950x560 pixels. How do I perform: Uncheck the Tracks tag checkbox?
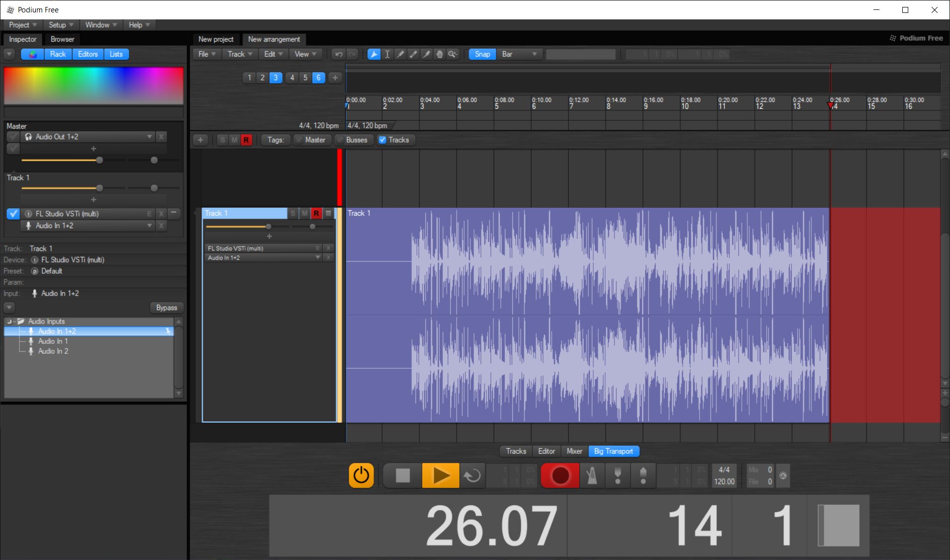pyautogui.click(x=383, y=140)
